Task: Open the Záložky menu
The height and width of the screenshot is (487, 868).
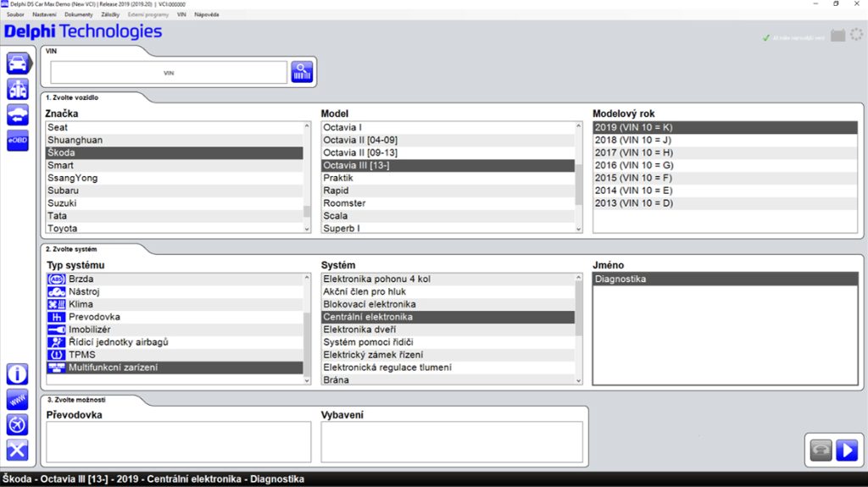Action: click(x=110, y=15)
